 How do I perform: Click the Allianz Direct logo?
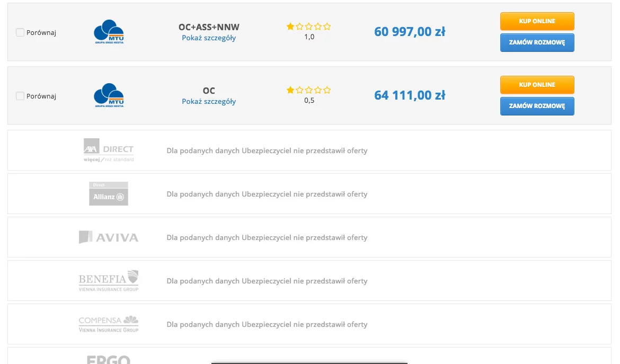[x=109, y=194]
